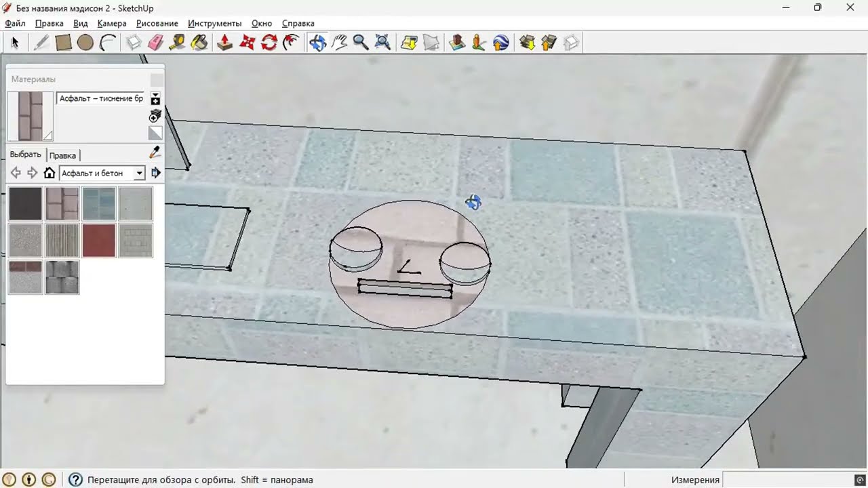
Task: Open the Instructor help question icon
Action: click(75, 480)
